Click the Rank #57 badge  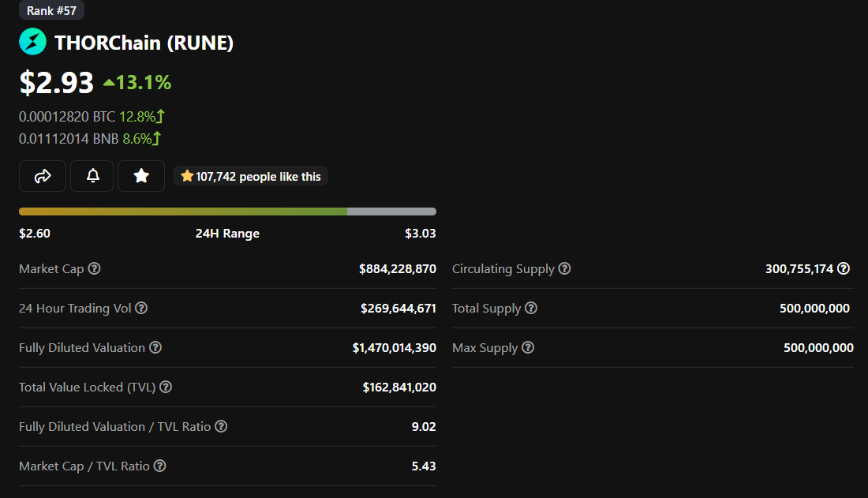[51, 10]
